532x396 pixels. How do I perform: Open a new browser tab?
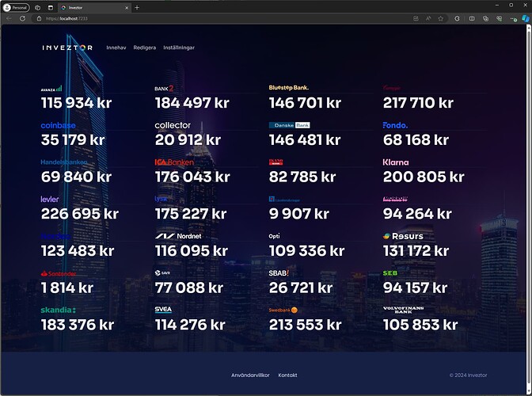(x=137, y=7)
